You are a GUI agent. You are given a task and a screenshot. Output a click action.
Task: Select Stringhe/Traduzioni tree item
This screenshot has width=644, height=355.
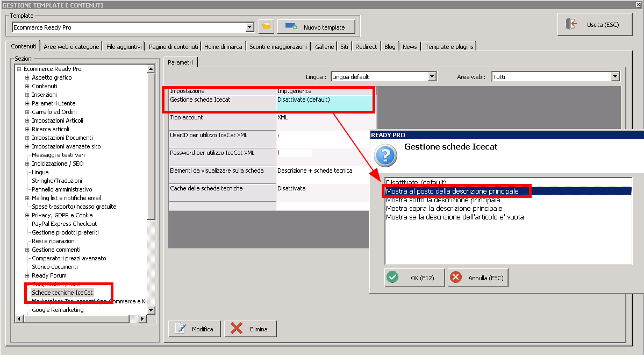coord(57,181)
